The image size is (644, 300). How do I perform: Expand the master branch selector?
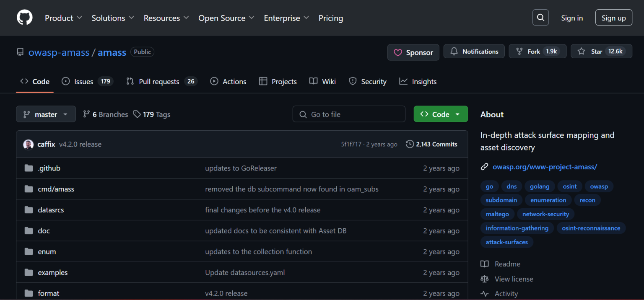(x=46, y=114)
